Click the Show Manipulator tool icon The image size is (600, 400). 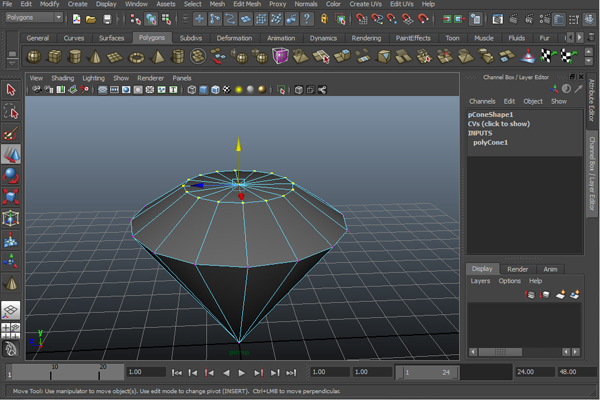click(11, 261)
